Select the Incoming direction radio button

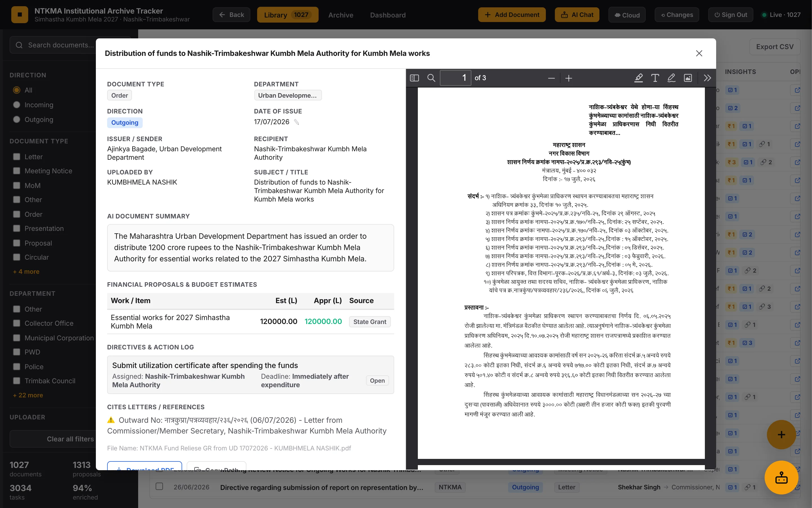coord(16,105)
